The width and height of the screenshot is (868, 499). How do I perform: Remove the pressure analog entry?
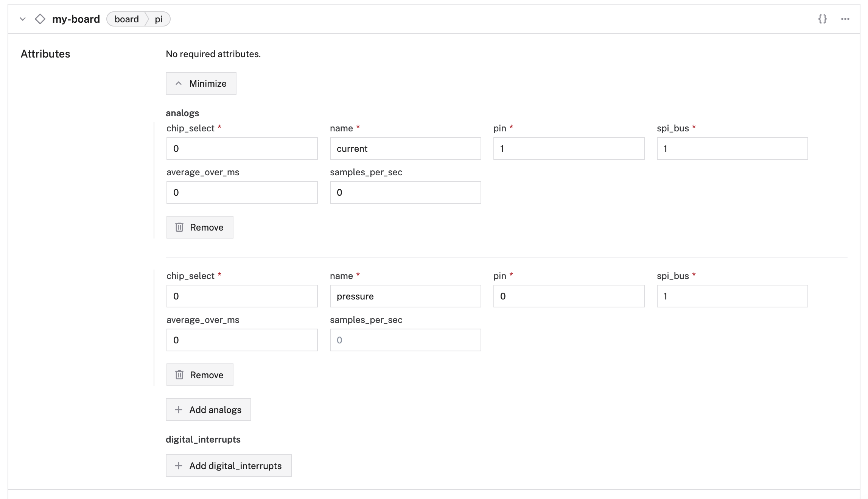pos(200,375)
